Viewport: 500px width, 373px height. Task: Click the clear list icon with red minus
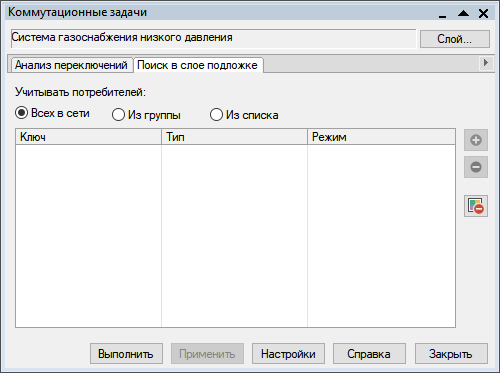[476, 206]
